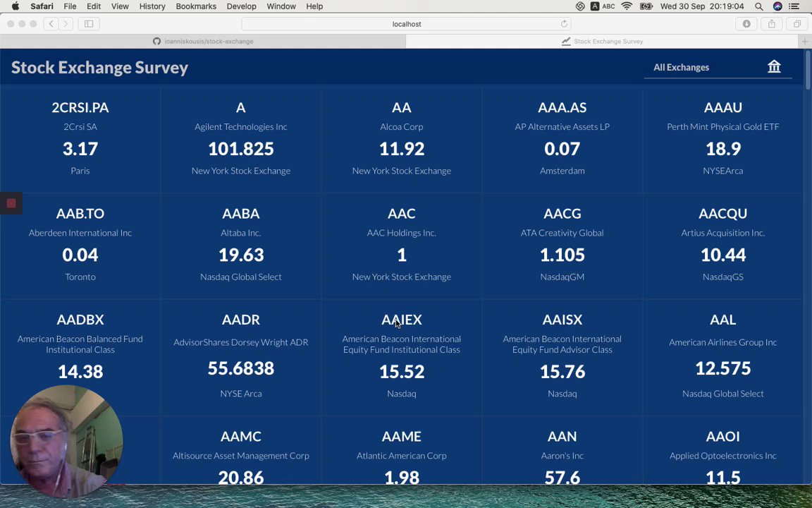Click the date and time display
Screen dimensions: 812x508
coord(702,6)
